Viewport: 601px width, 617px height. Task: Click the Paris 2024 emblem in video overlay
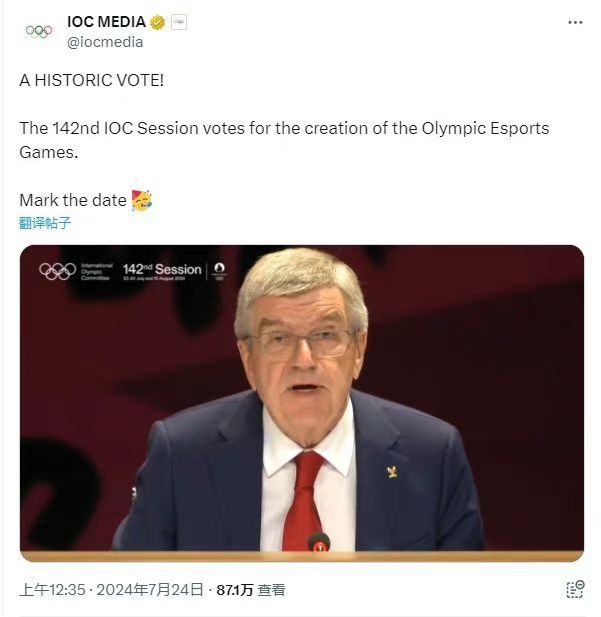click(x=219, y=271)
